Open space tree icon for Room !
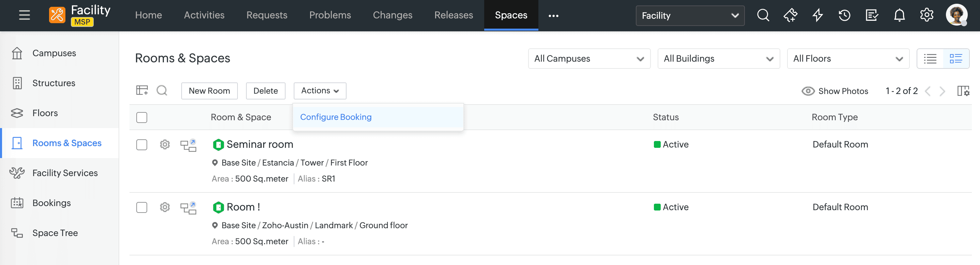The height and width of the screenshot is (265, 980). [x=188, y=207]
